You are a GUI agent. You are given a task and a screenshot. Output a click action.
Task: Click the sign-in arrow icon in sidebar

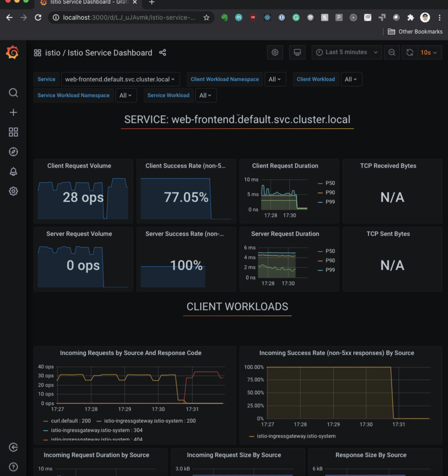(13, 447)
